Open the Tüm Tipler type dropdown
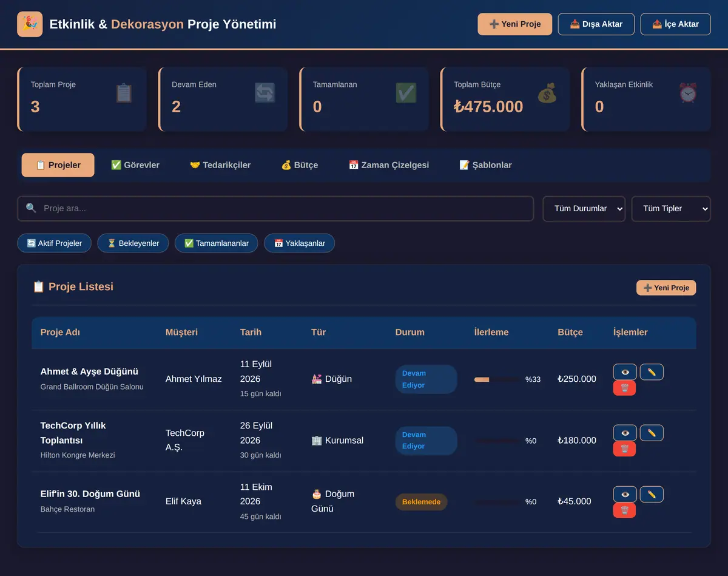This screenshot has height=576, width=728. tap(671, 209)
